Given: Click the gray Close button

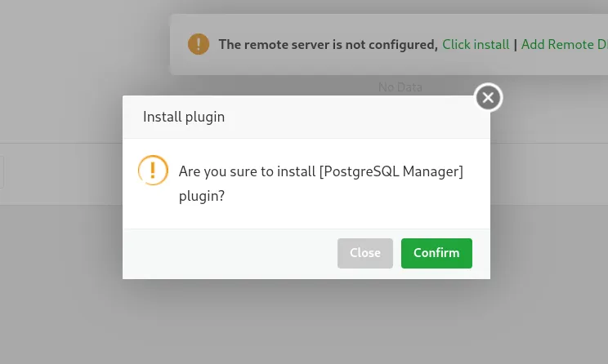Looking at the screenshot, I should click(x=364, y=253).
